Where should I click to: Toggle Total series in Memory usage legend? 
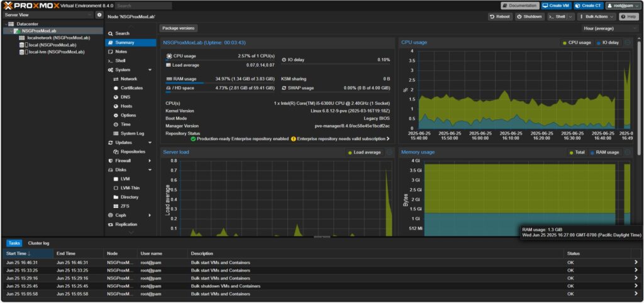click(x=577, y=152)
